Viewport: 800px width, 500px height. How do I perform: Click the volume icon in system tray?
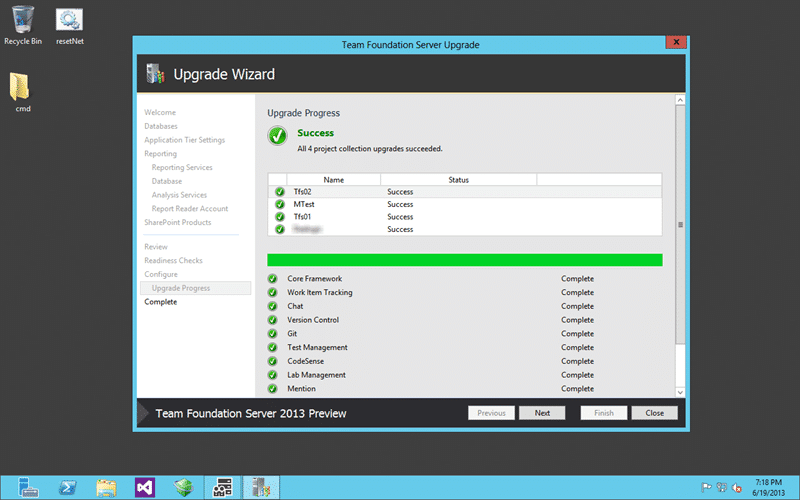click(736, 488)
